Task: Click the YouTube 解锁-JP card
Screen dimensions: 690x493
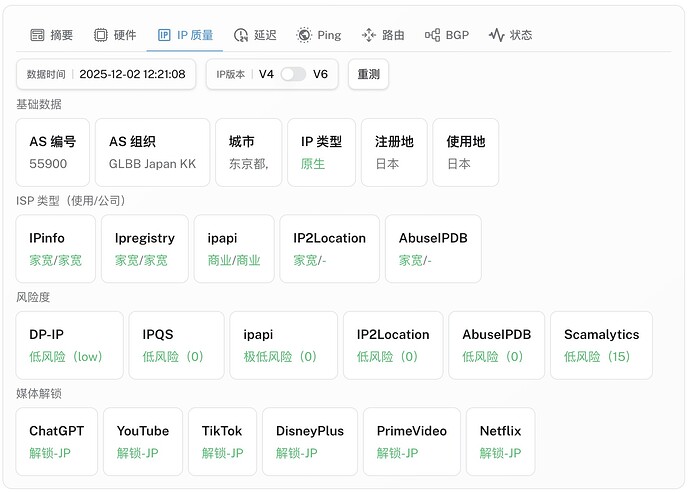Action: [143, 441]
